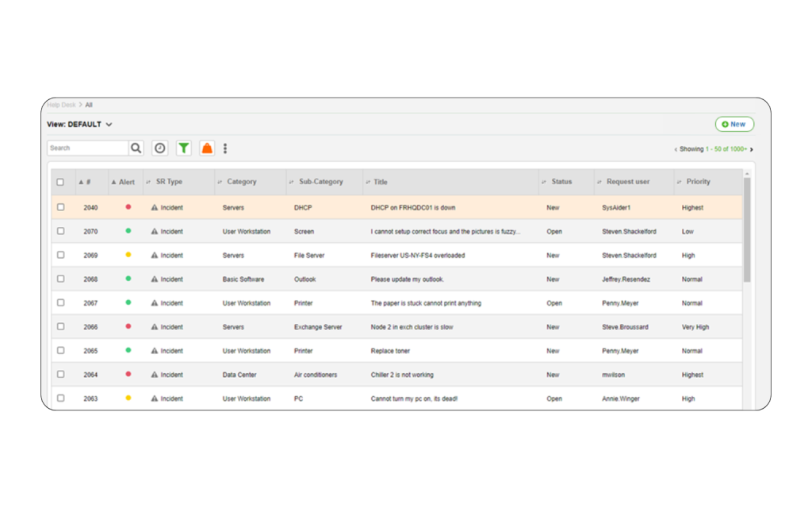Toggle the select-all checkbox in the header
812x508 pixels.
point(62,182)
